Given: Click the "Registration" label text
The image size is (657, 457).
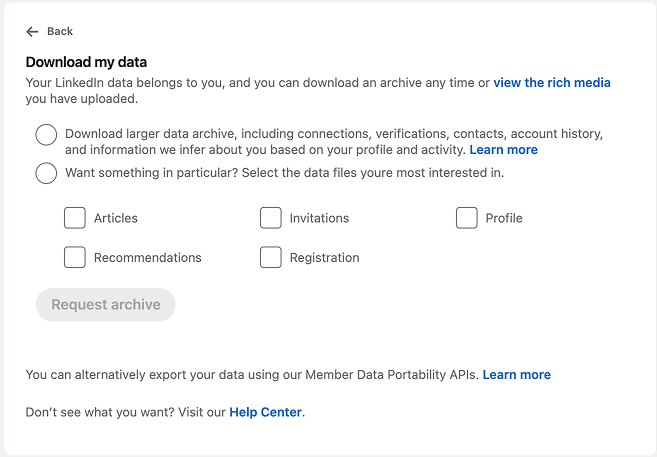Looking at the screenshot, I should (x=324, y=258).
